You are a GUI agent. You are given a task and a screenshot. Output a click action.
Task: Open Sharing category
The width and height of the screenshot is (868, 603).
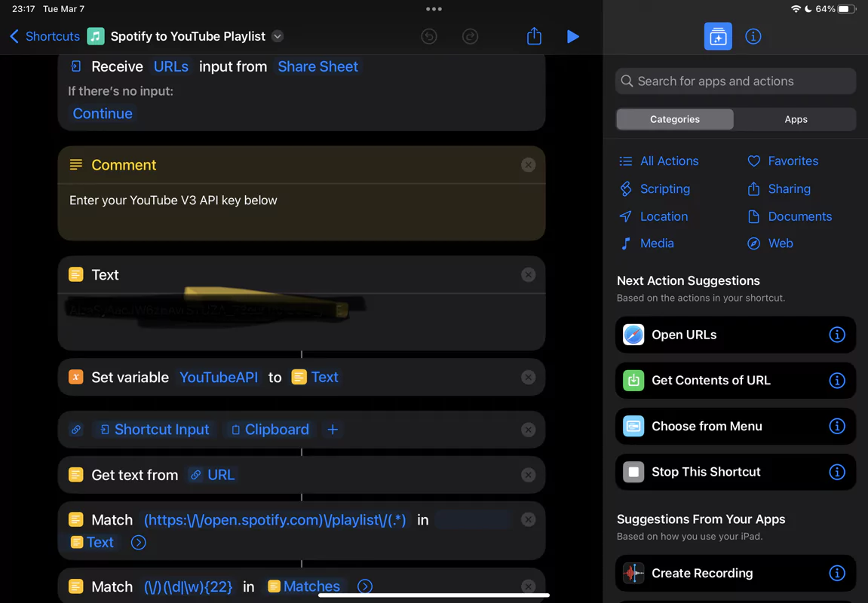[x=779, y=188]
